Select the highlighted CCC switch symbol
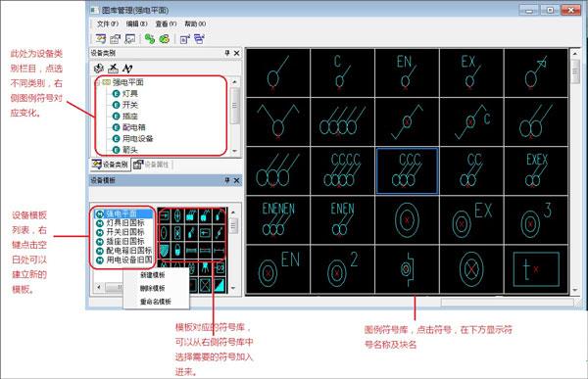Screen dimensions: 588x379 coord(407,171)
